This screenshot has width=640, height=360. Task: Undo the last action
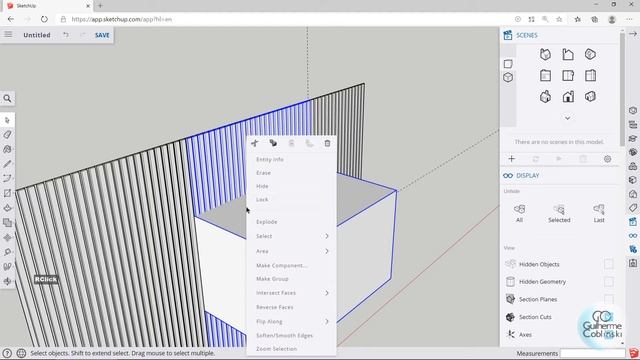coord(66,35)
